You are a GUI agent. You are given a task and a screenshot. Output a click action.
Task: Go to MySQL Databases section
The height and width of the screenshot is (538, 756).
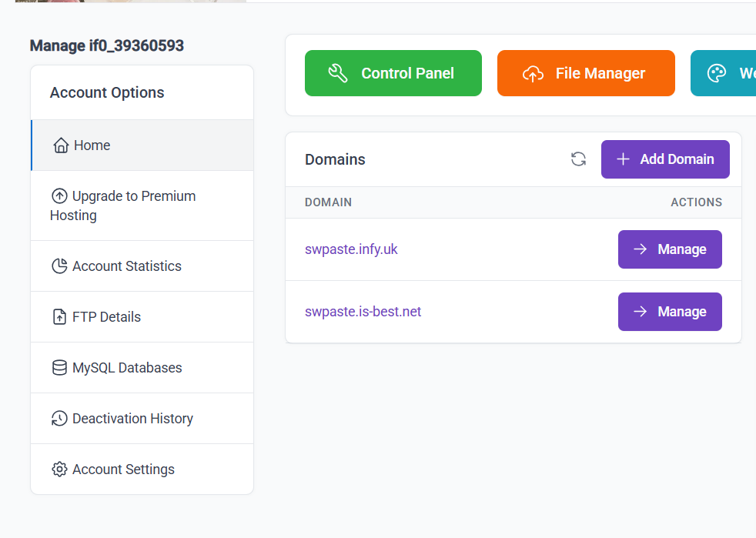[x=127, y=368]
